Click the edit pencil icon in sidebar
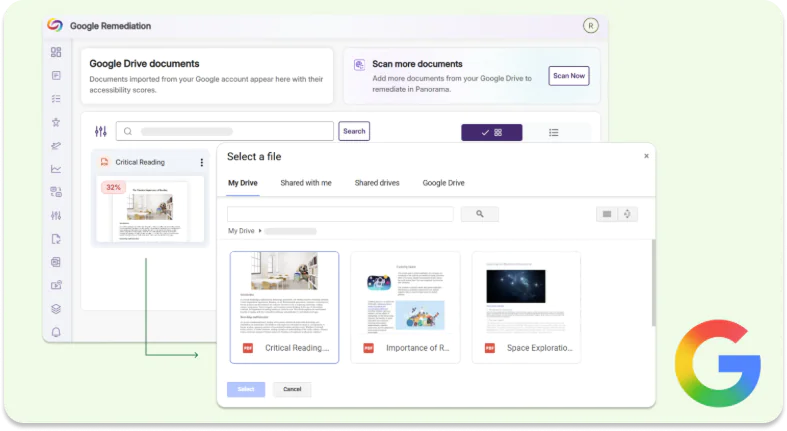787x431 pixels. [x=56, y=146]
